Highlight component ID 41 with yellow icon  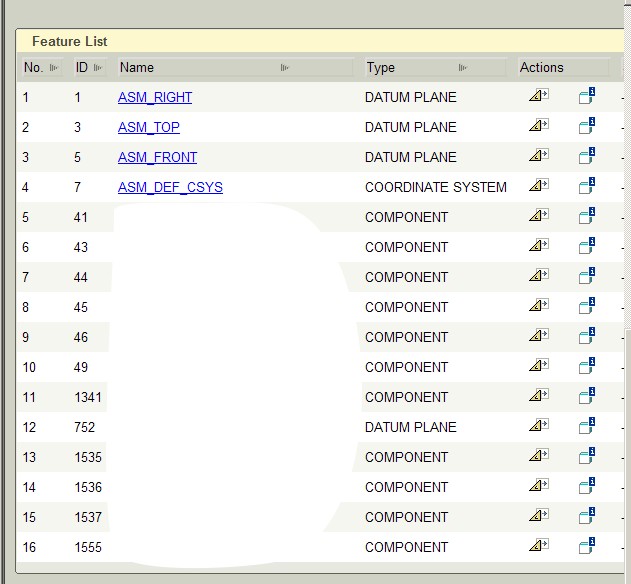tap(538, 215)
